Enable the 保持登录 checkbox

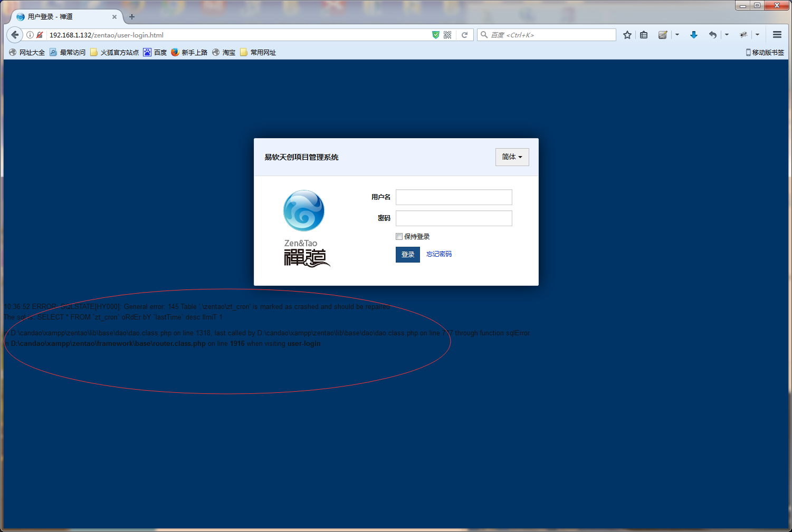[399, 237]
